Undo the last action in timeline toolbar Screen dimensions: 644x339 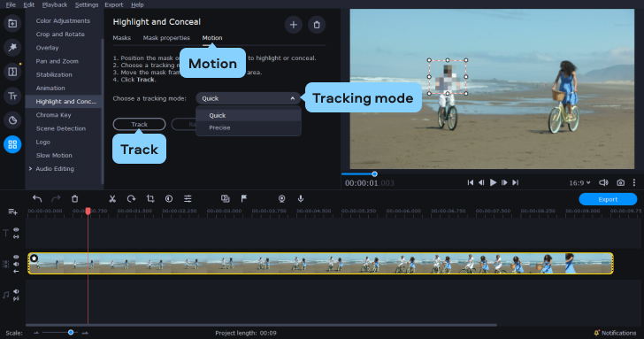(37, 199)
